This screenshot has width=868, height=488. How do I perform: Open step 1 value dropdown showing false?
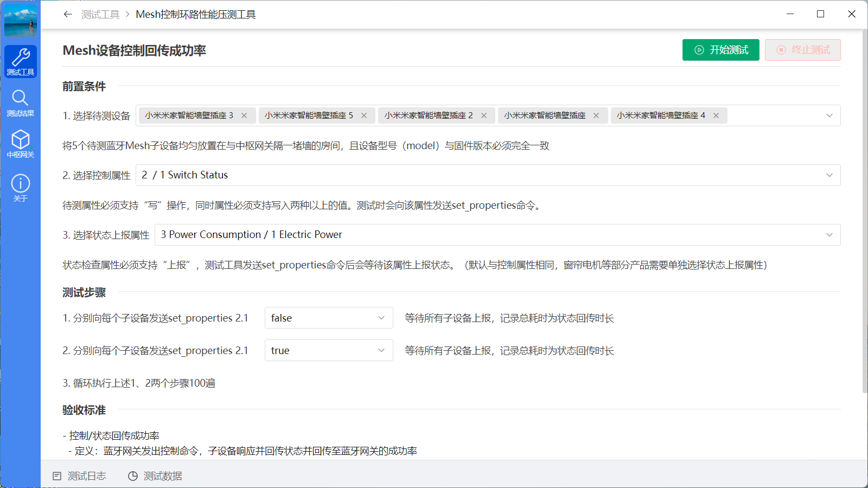click(329, 318)
